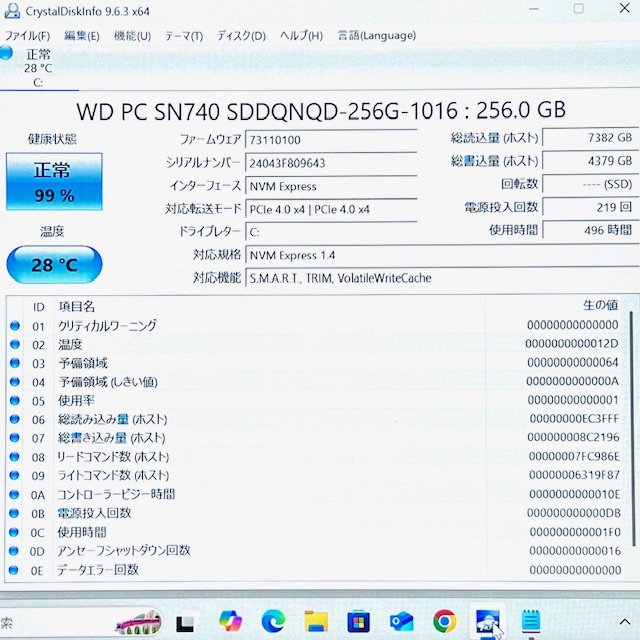Open the 言語(Language) menu

376,36
